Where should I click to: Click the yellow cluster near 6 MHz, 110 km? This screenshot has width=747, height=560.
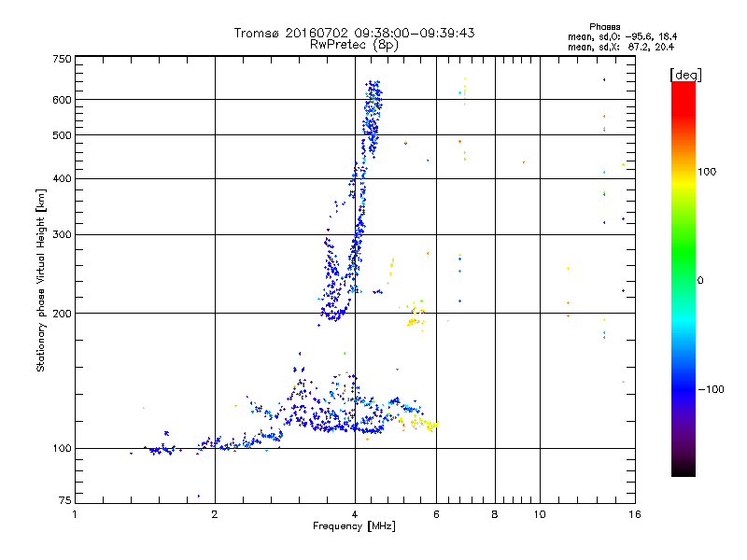click(x=424, y=424)
